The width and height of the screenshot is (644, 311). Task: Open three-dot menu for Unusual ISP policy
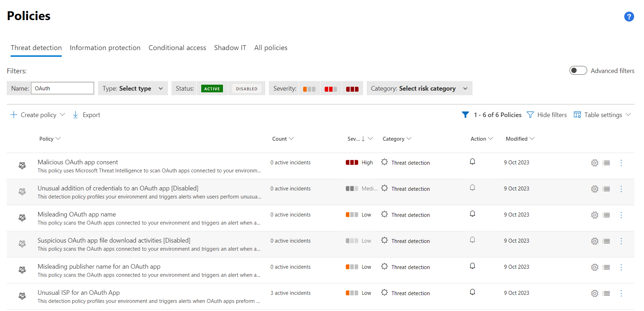(621, 293)
